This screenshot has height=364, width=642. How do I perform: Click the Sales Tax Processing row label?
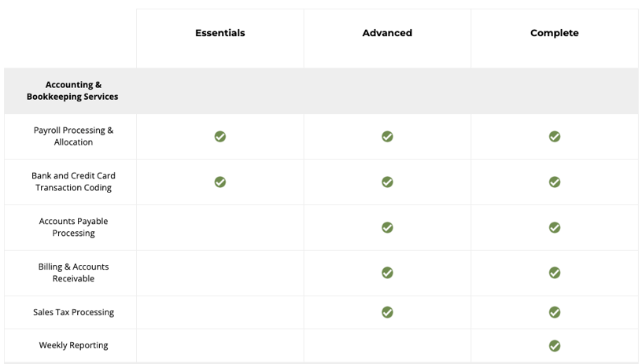(x=74, y=312)
